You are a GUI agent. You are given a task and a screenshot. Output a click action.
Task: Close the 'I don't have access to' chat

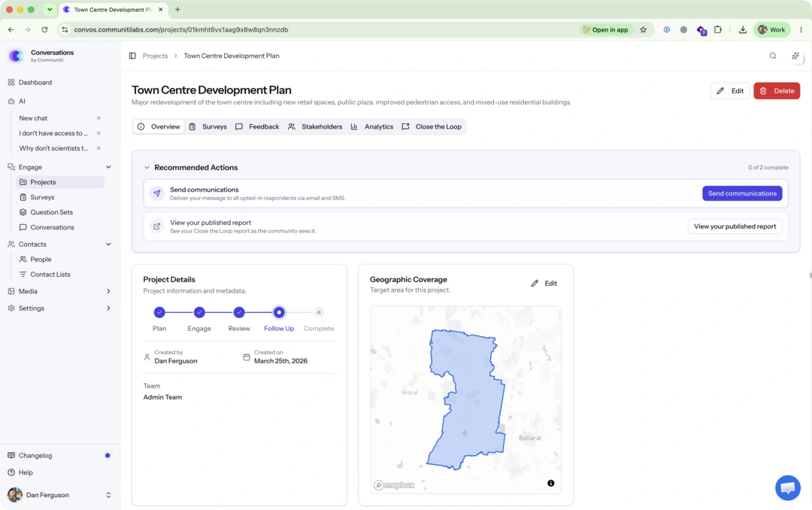pos(98,133)
